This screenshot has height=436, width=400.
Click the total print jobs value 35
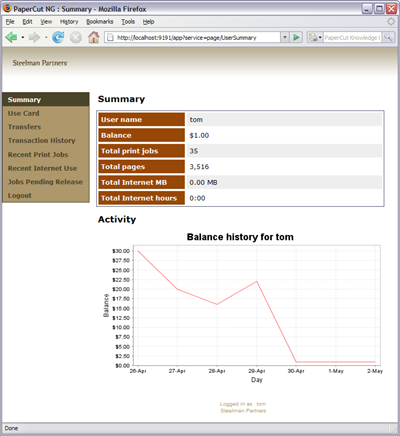coord(194,151)
